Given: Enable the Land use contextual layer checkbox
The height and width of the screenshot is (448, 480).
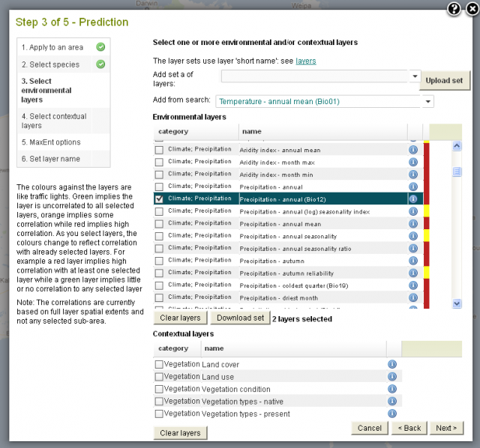Looking at the screenshot, I should (159, 377).
